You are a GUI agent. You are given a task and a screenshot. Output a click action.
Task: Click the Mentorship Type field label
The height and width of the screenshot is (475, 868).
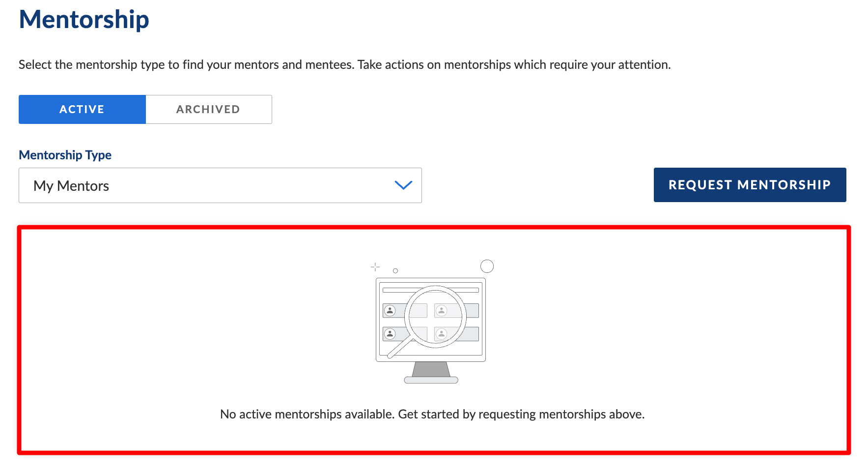pyautogui.click(x=65, y=155)
